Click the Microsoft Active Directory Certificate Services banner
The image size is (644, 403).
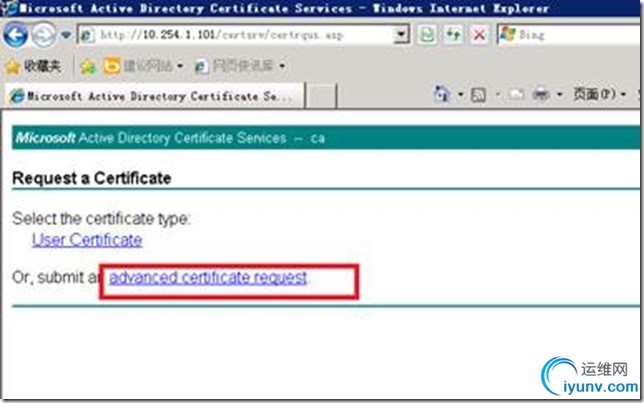pyautogui.click(x=326, y=138)
